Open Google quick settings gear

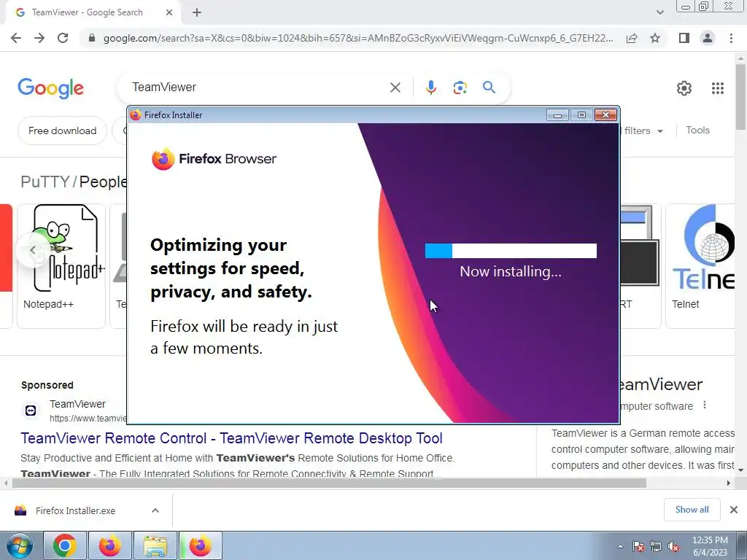684,88
